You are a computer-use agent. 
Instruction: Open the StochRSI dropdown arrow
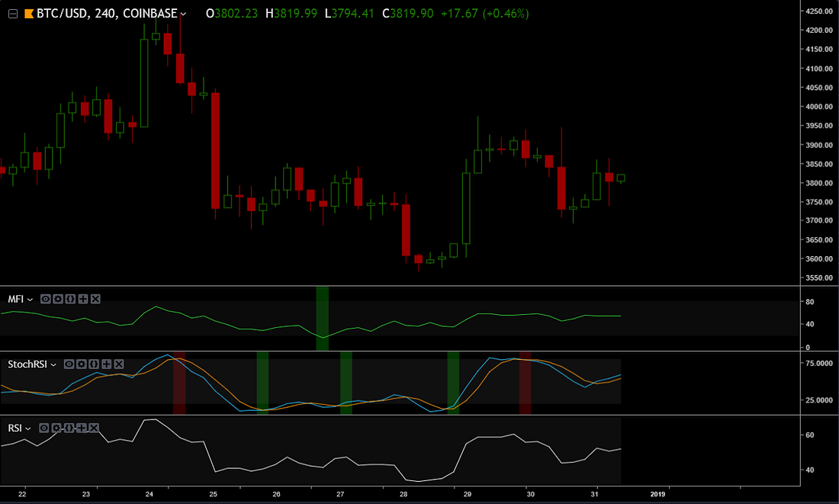[54, 365]
